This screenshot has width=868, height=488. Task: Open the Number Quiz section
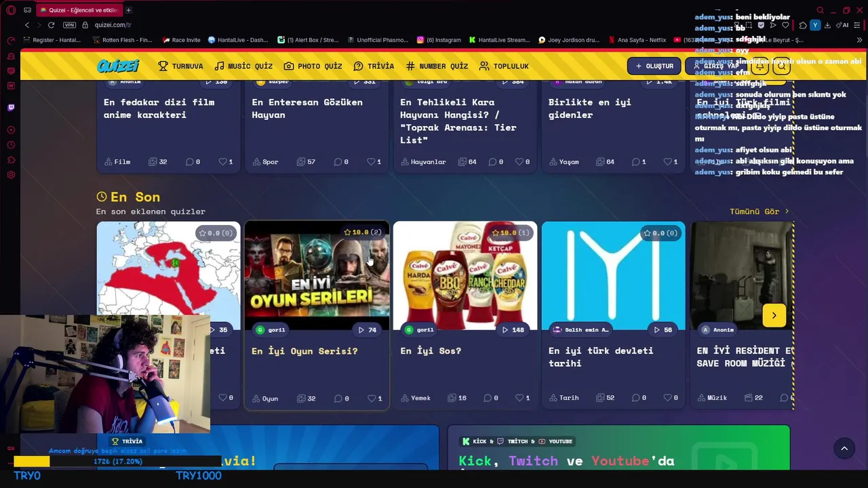pyautogui.click(x=437, y=66)
